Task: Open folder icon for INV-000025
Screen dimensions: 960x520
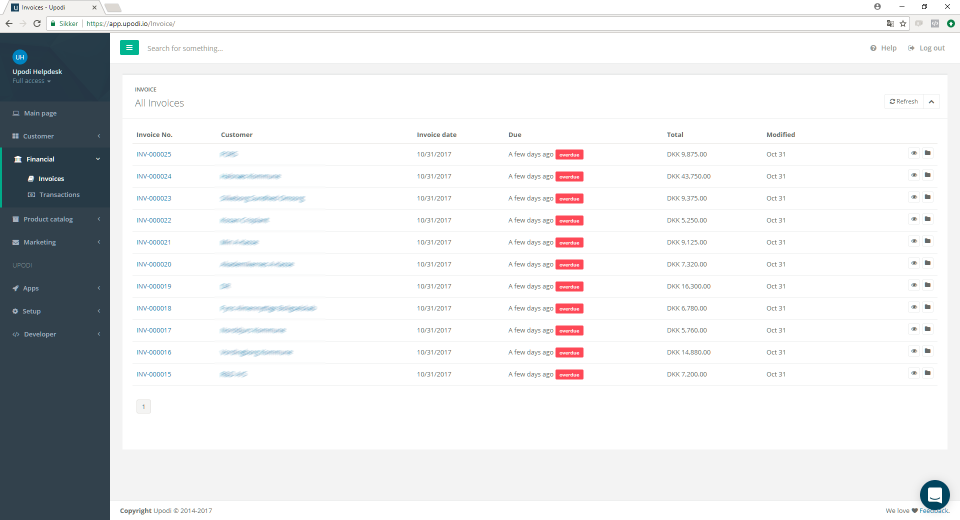Action: pos(928,154)
